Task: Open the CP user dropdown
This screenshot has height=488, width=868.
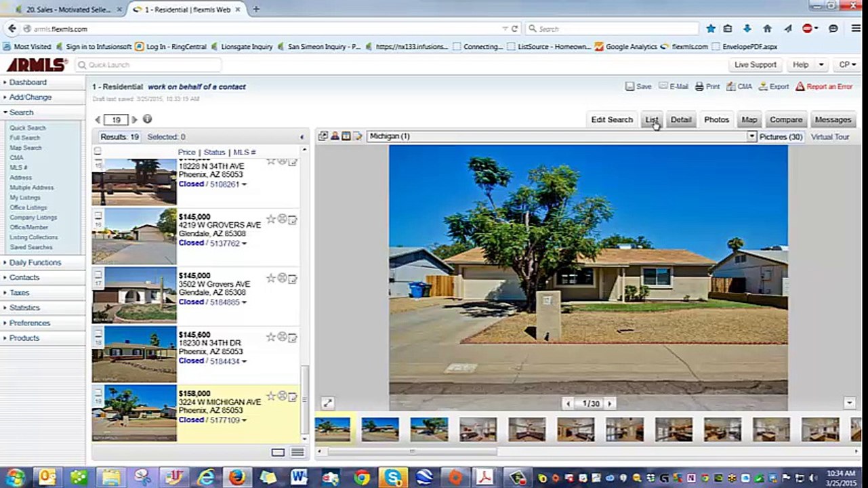Action: (847, 65)
